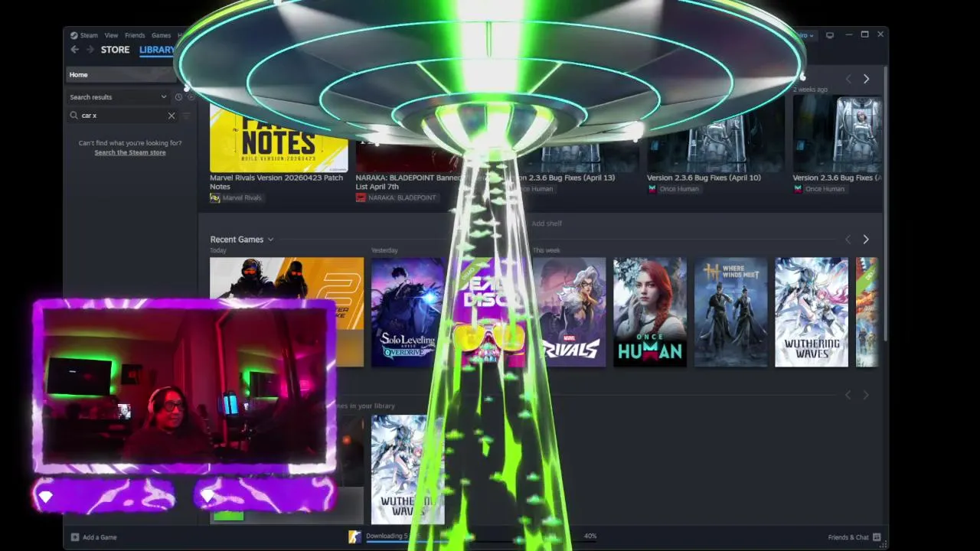Open Solo Leveling Arise Overdrive tile
This screenshot has height=551, width=980.
tap(408, 312)
